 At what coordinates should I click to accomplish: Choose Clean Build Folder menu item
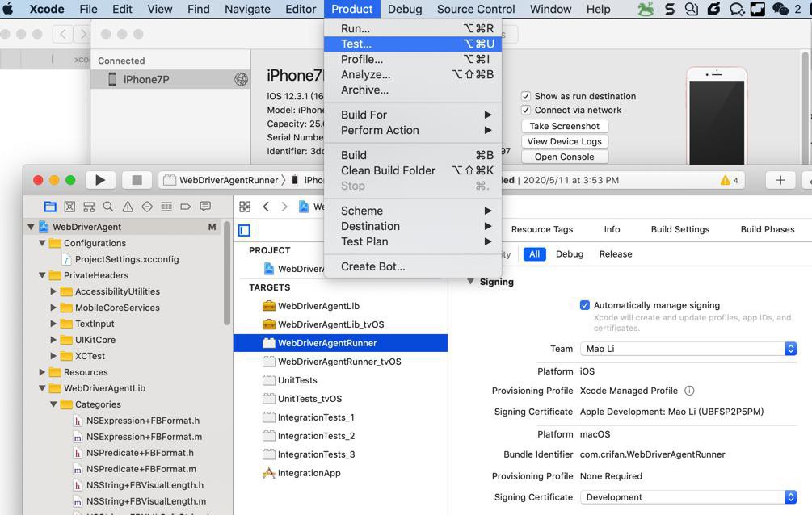[413, 170]
